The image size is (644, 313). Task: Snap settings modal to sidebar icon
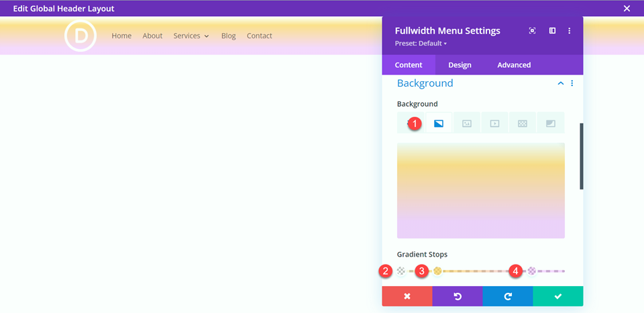(552, 31)
